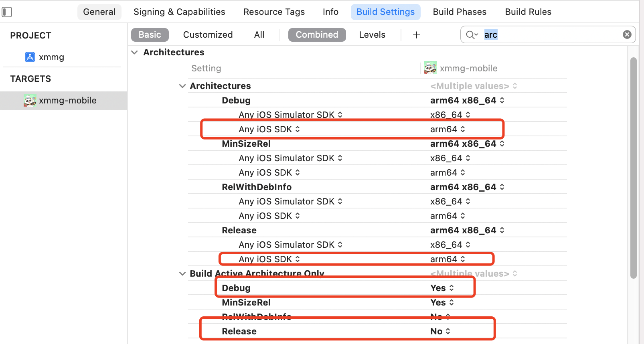Image resolution: width=644 pixels, height=344 pixels.
Task: Click the search field containing arc
Action: (x=549, y=35)
